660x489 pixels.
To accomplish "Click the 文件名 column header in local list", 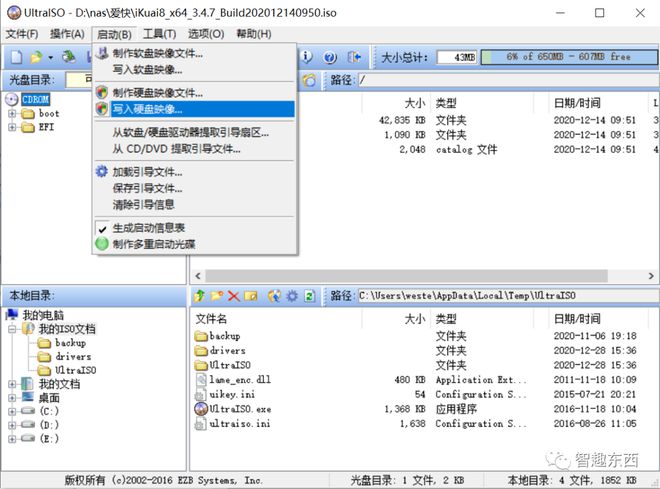I will click(277, 319).
